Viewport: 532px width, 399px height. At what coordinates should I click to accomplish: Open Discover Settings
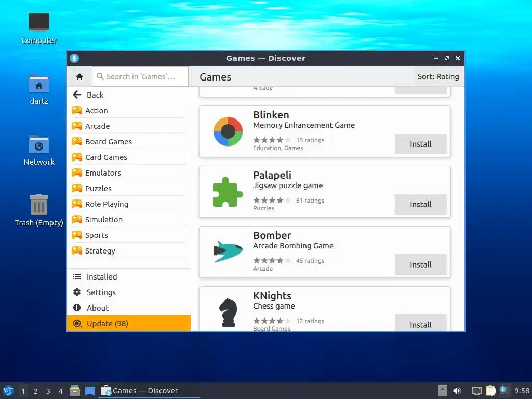point(129,292)
